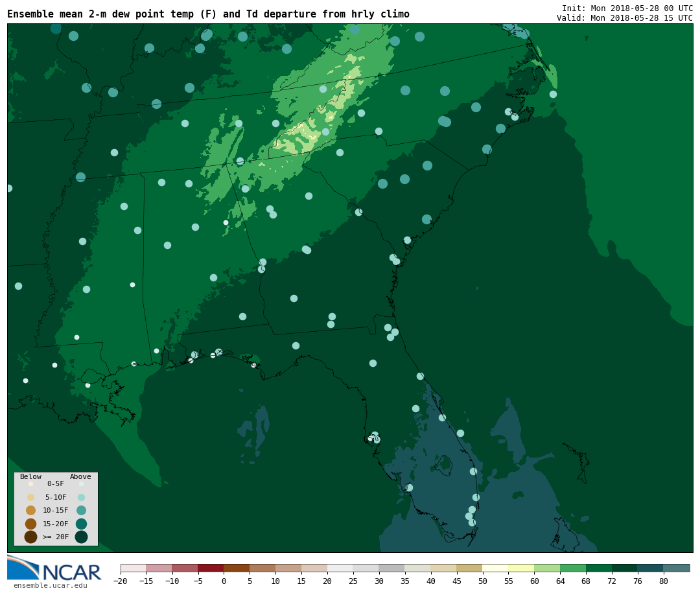
Task: Click the ensemble.ucar.edu text under the logo
Action: click(51, 585)
